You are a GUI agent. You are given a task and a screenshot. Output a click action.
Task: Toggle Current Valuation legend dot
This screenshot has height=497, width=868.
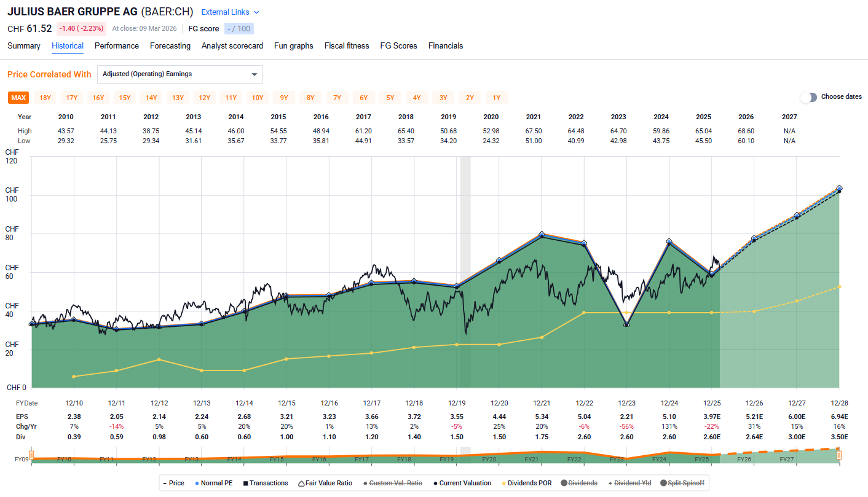(x=462, y=483)
